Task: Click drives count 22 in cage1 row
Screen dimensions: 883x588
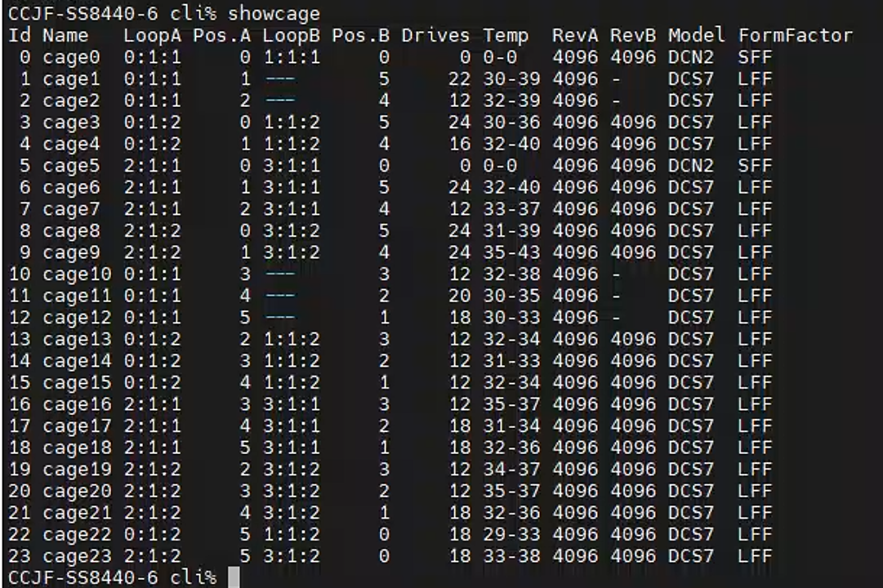Action: click(459, 79)
